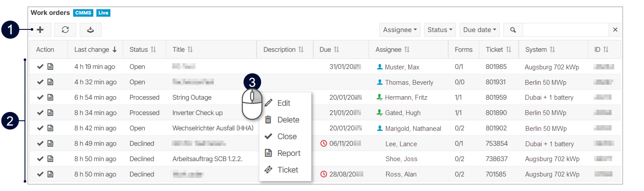Click checkmark icon in String Outage row

(40, 97)
